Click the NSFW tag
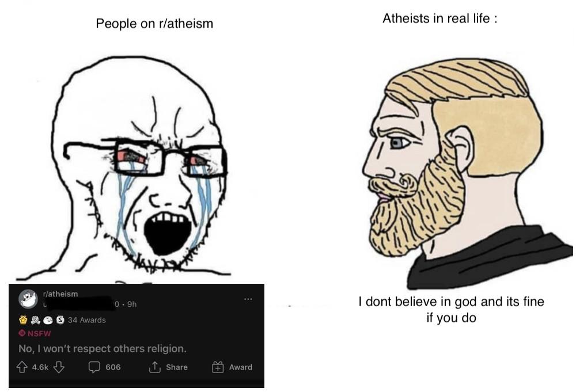Viewport: 576px width, 392px height. [x=35, y=334]
